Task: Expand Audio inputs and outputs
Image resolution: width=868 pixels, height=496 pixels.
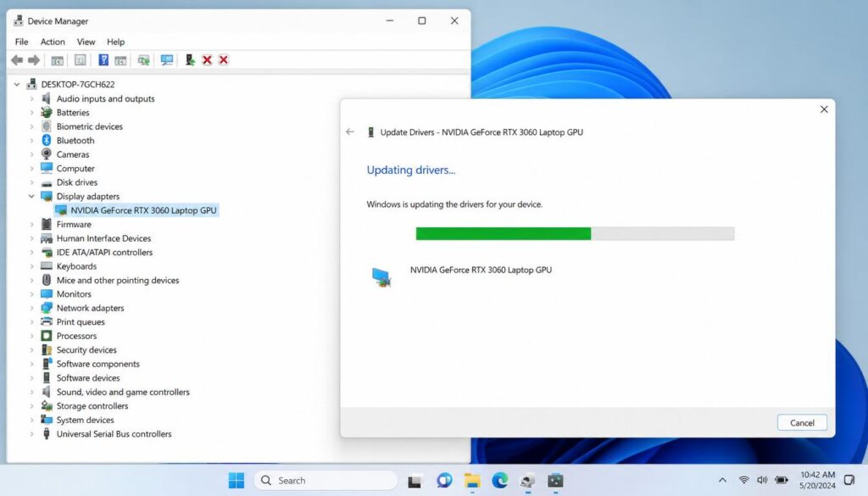Action: click(31, 98)
